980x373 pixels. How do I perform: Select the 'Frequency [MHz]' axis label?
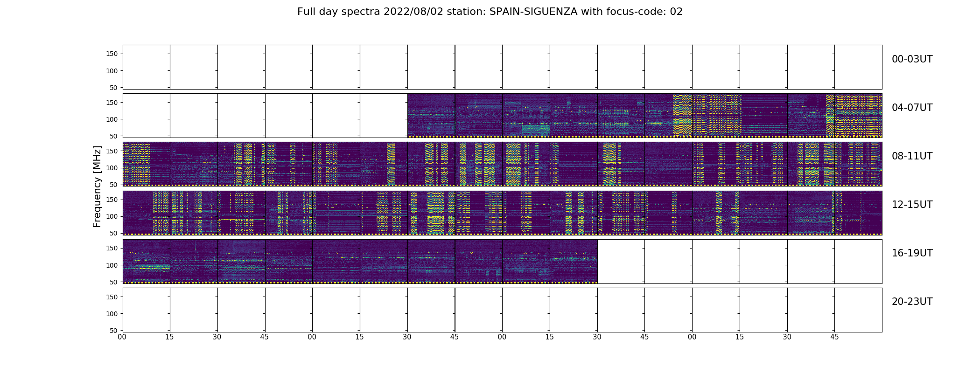pyautogui.click(x=97, y=186)
